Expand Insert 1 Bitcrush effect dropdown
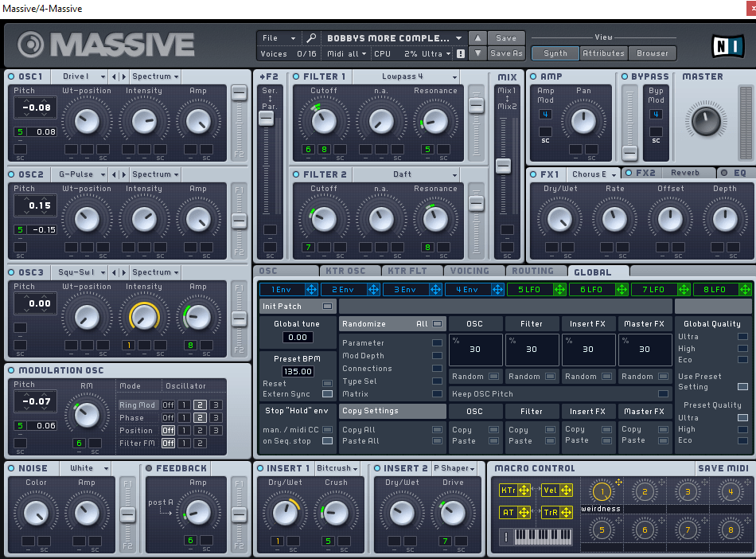Image resolution: width=756 pixels, height=559 pixels. point(337,468)
